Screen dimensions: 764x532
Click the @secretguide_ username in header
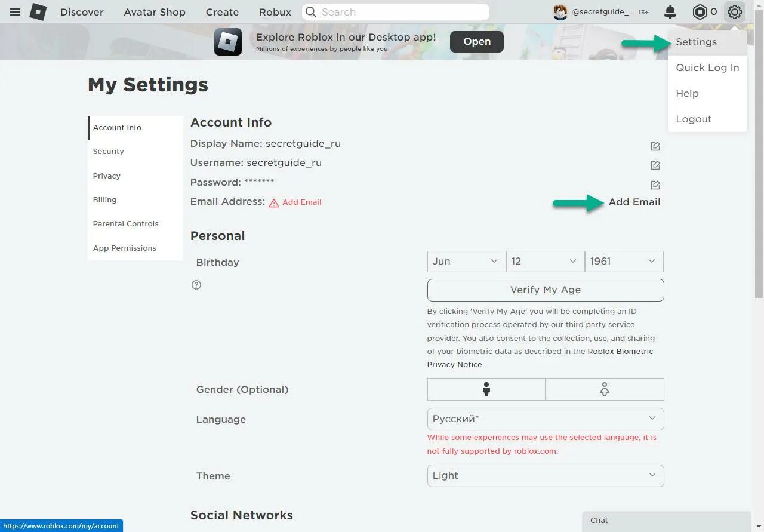click(x=603, y=12)
